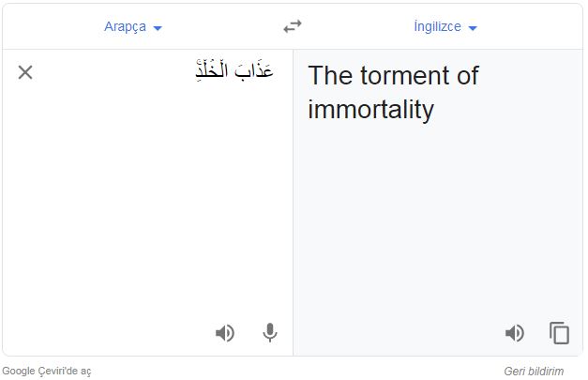Click the Arabic word عَذَابَ in the source
The width and height of the screenshot is (588, 380).
254,71
